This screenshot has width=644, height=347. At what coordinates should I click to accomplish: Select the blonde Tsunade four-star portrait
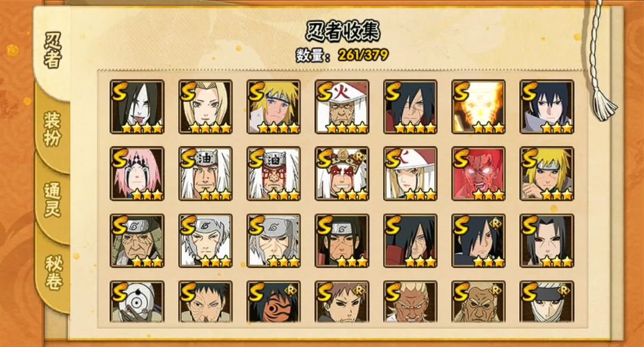click(x=205, y=107)
